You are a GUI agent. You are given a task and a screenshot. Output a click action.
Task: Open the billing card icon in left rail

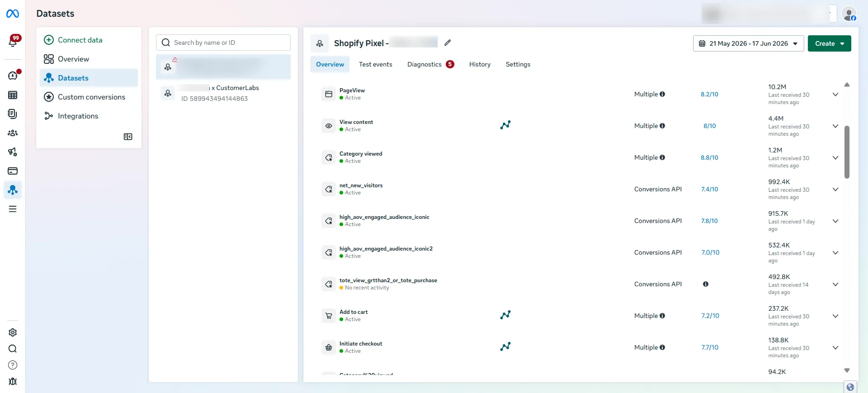pos(13,171)
